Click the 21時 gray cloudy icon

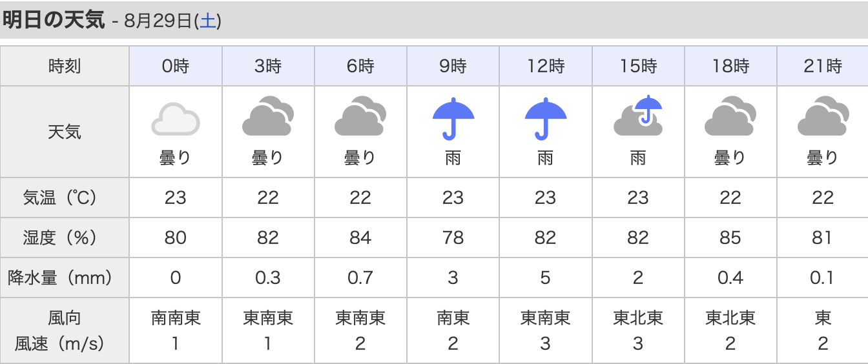point(823,116)
